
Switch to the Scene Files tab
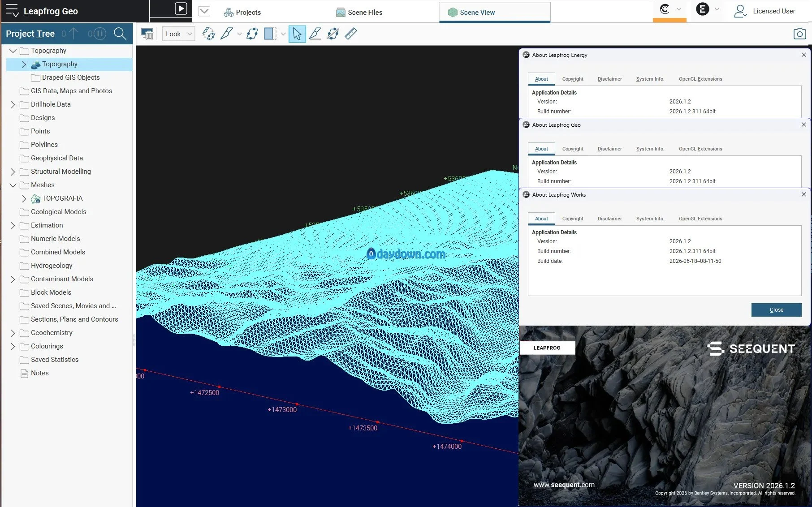click(x=359, y=12)
